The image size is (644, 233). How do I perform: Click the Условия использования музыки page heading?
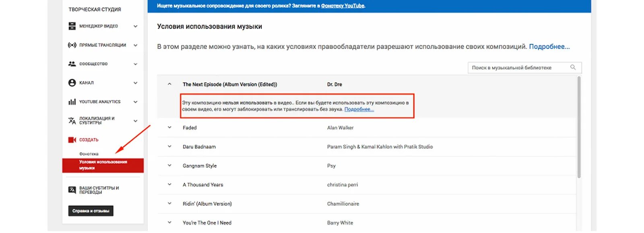(x=209, y=26)
